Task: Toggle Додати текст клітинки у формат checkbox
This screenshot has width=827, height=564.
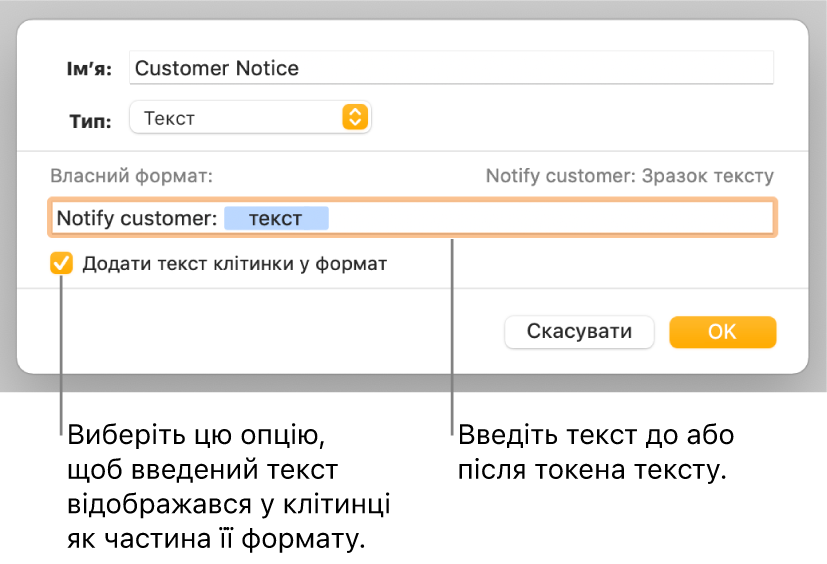Action: point(61,263)
